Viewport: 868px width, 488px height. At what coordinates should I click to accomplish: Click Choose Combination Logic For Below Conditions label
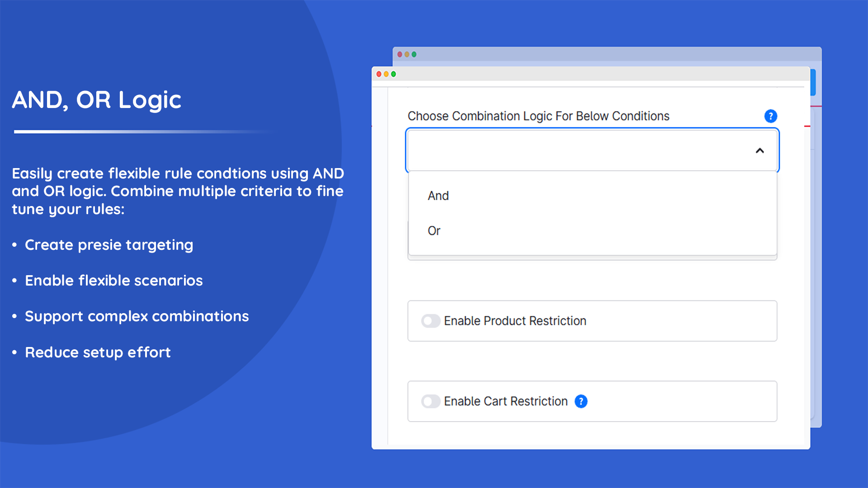[x=538, y=116]
